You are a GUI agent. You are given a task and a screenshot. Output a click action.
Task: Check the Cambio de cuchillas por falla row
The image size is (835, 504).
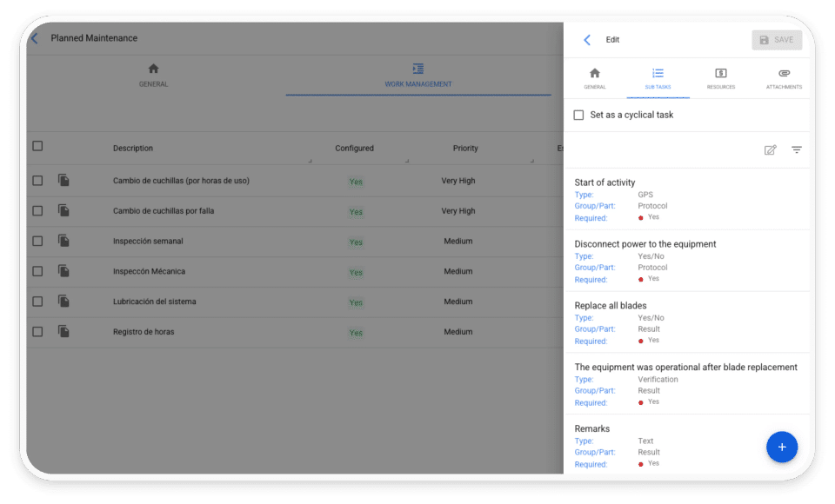[x=37, y=211]
